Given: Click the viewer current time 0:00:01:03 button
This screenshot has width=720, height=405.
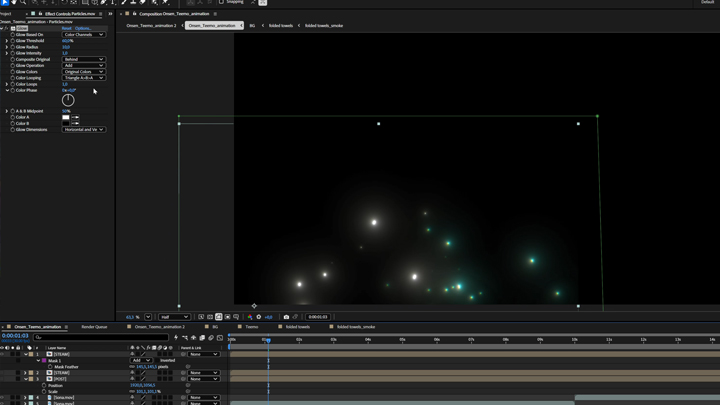Looking at the screenshot, I should tap(318, 317).
